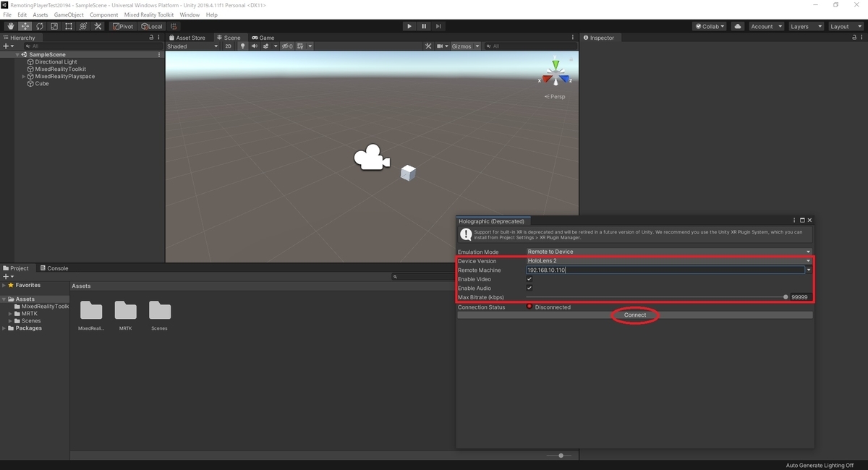Viewport: 868px width, 470px height.
Task: Open the Assets menu
Action: coord(41,14)
